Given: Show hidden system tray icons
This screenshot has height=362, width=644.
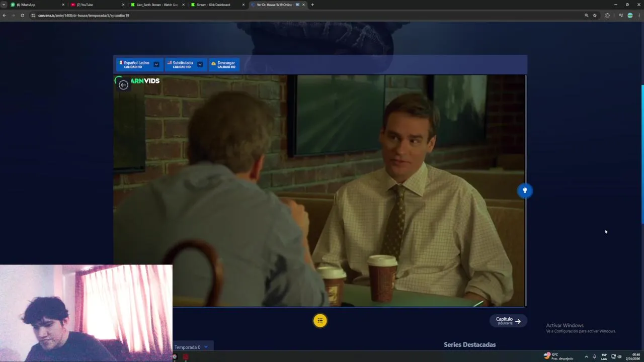Looking at the screenshot, I should [x=586, y=356].
